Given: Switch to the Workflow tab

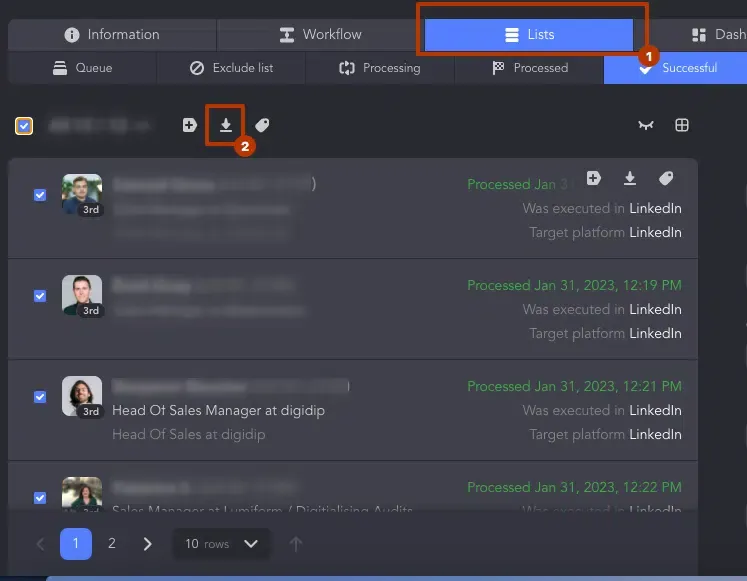Looking at the screenshot, I should click(x=320, y=35).
